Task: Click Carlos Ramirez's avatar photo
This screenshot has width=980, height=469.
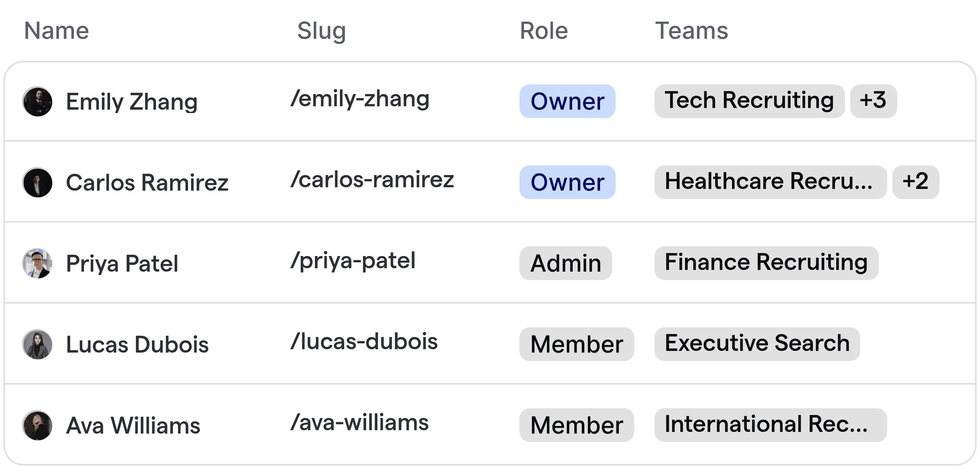Action: click(x=38, y=183)
